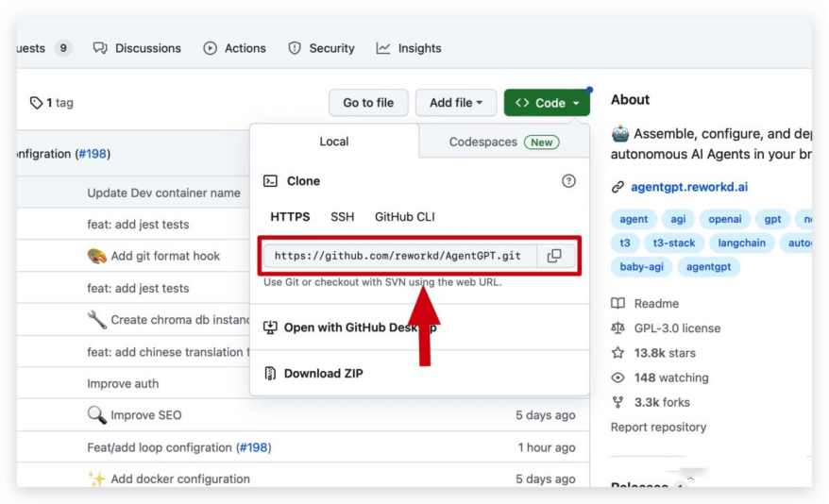Select the GitHub CLI clone option
The width and height of the screenshot is (829, 504).
coord(405,216)
